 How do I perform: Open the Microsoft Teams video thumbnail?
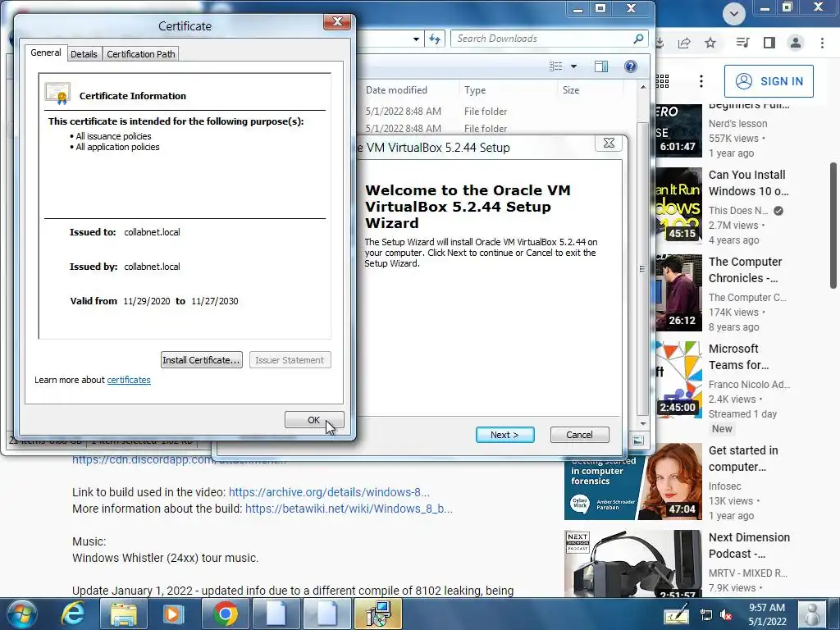(678, 379)
